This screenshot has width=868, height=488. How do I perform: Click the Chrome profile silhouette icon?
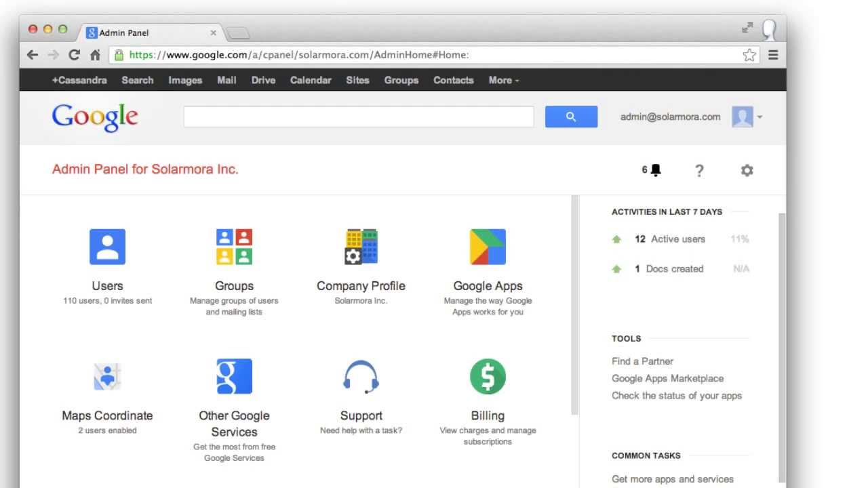(x=769, y=29)
